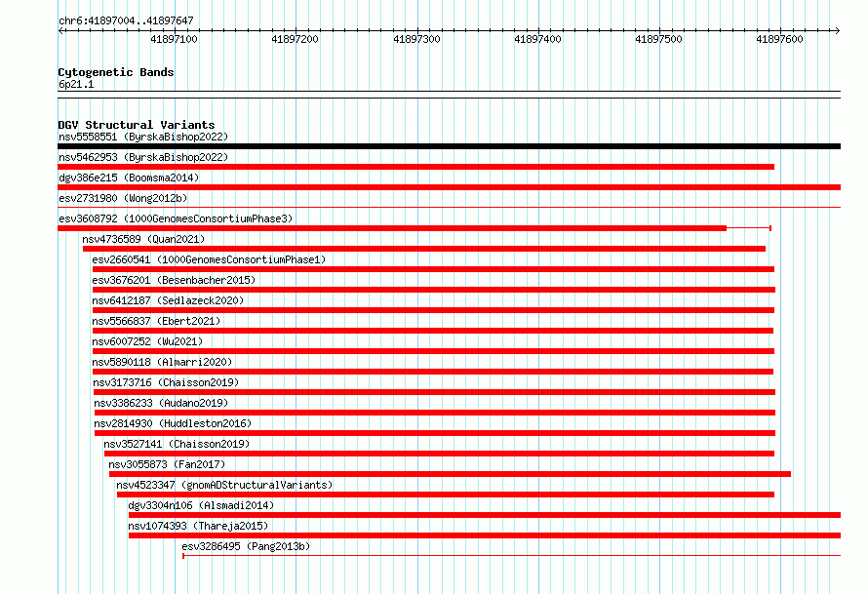Screen dimensions: 868x594
Task: Open nsv3055873 (Fan2017) label
Action: pyautogui.click(x=167, y=464)
